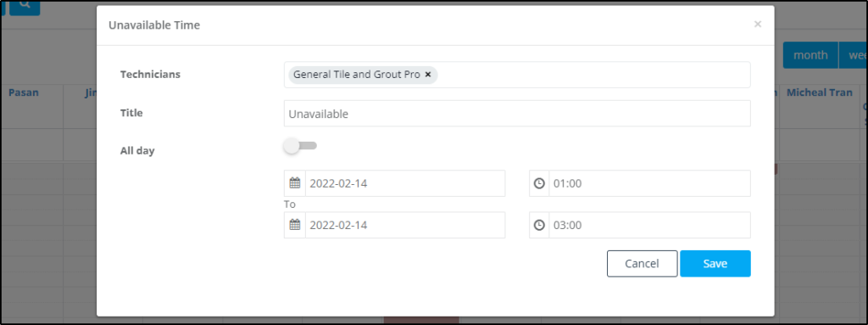Screen dimensions: 868x325
Task: Cancel the unavailable time dialog
Action: (643, 263)
